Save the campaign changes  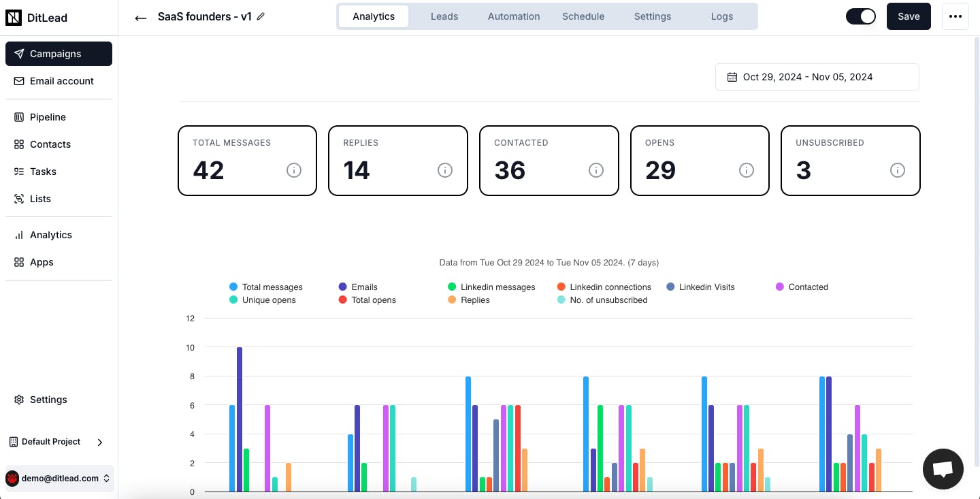coord(909,16)
